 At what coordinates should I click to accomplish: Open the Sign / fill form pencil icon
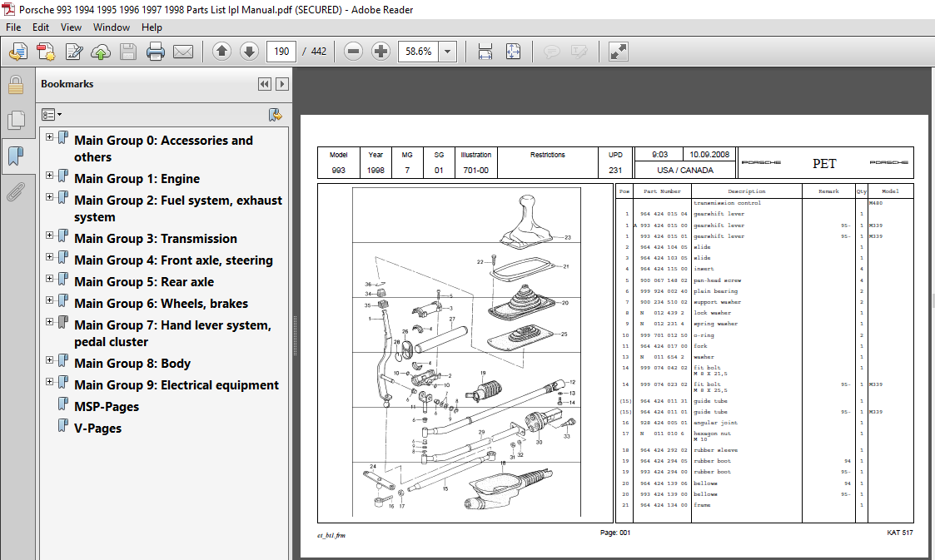[x=74, y=52]
